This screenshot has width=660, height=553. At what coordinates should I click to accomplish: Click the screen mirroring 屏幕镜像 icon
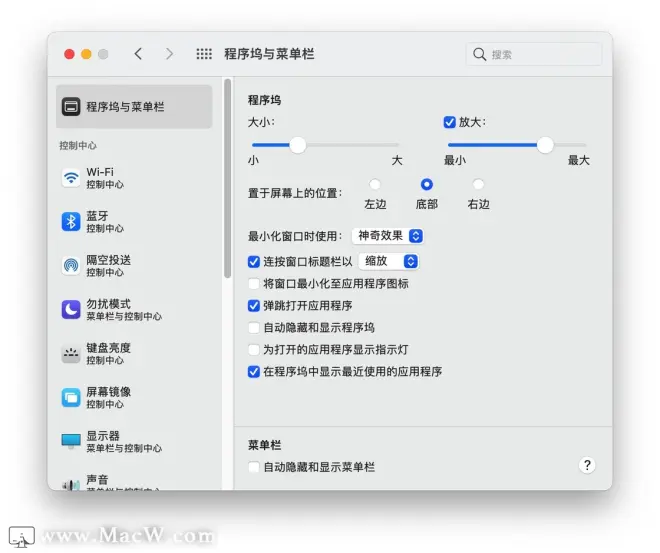tap(71, 397)
